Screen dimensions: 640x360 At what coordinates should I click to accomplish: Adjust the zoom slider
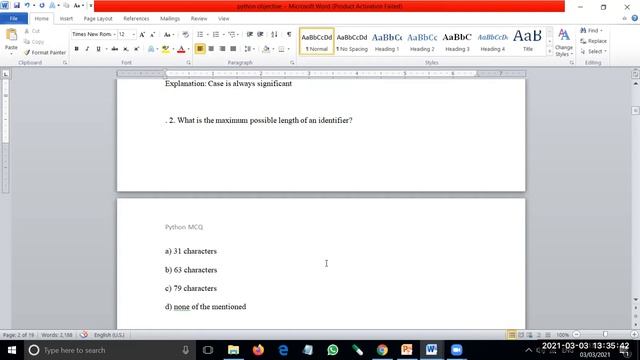[605, 335]
